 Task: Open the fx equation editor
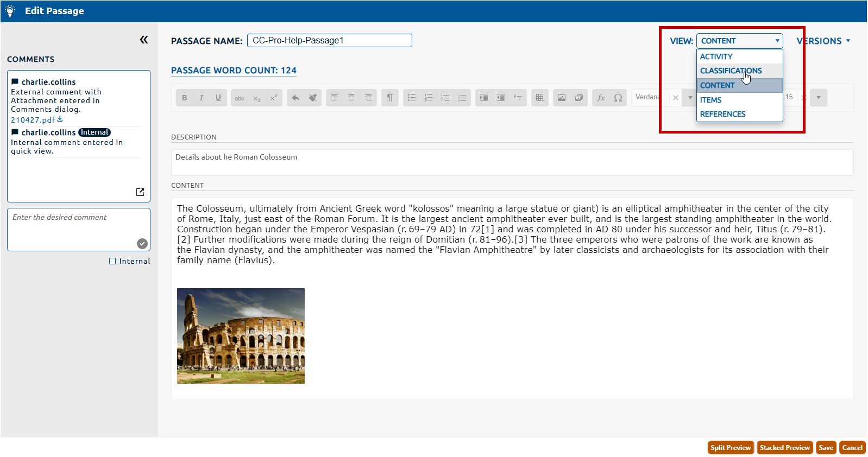pos(601,98)
